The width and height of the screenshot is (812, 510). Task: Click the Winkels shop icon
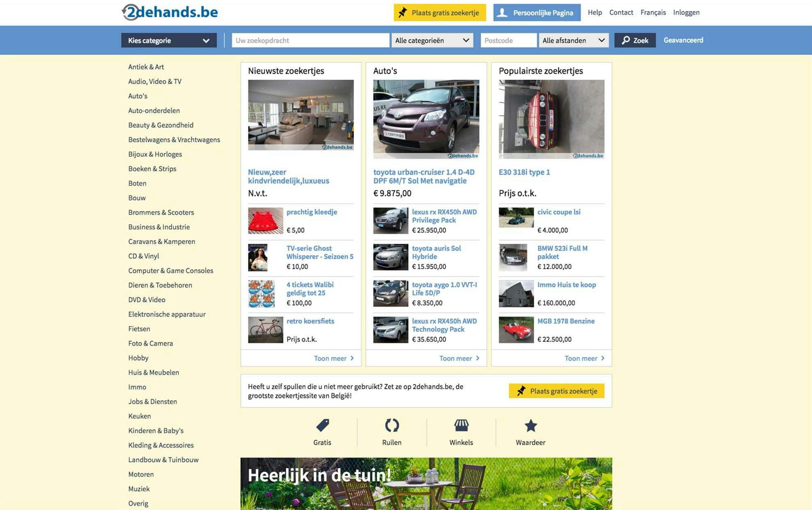[x=461, y=426]
